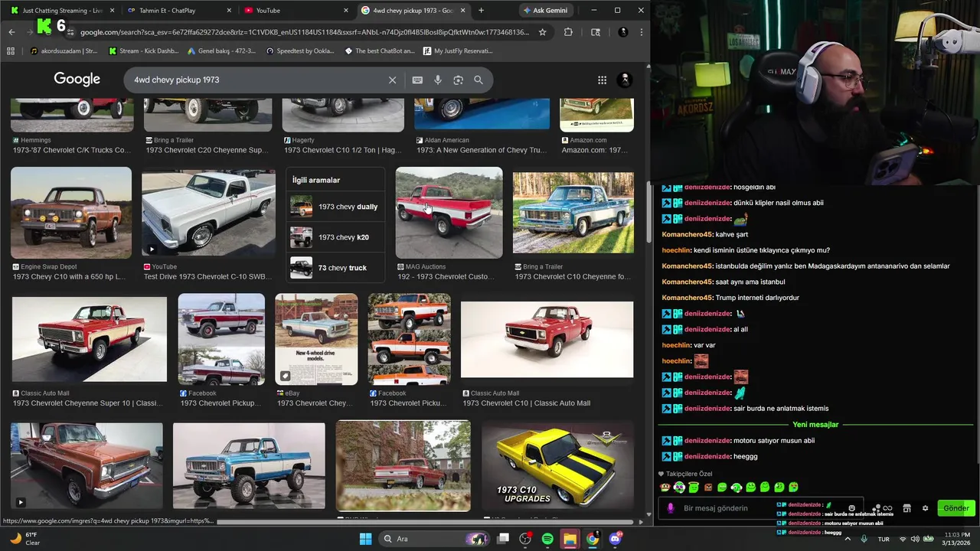Open Chrome extensions puzzle icon
Viewport: 980px width, 551px height.
pos(568,32)
